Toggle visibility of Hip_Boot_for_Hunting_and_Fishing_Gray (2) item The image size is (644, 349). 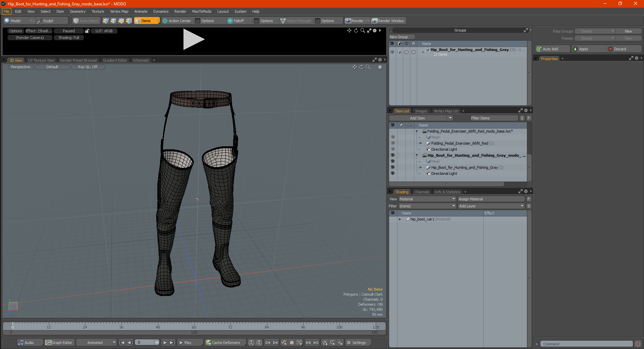coord(392,167)
